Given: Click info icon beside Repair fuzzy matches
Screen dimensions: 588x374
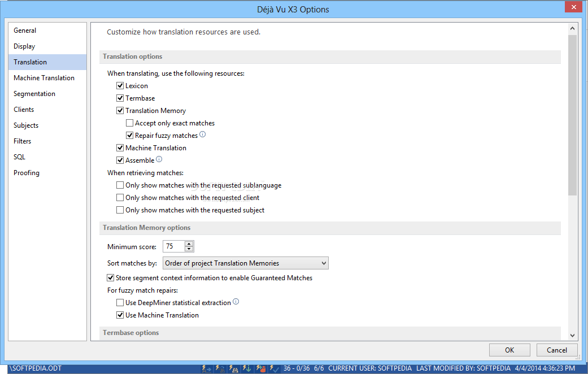Looking at the screenshot, I should (203, 134).
